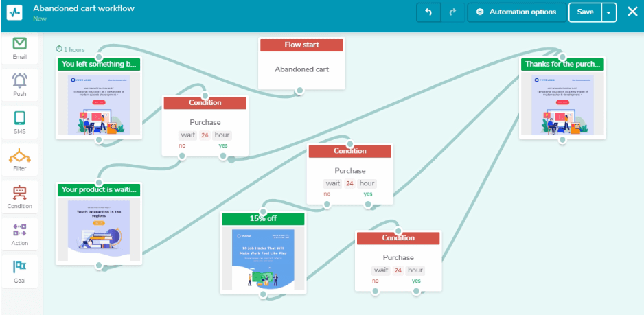The width and height of the screenshot is (644, 315).
Task: Select the Goal flag icon
Action: 20,268
